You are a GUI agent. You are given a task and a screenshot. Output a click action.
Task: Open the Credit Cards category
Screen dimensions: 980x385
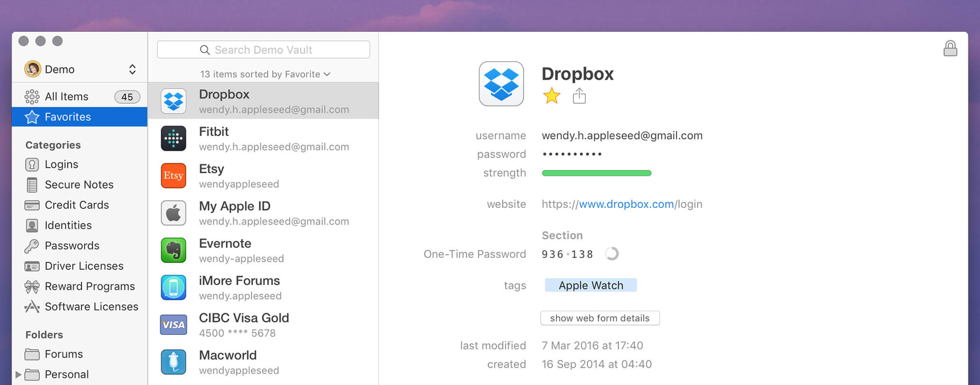77,205
